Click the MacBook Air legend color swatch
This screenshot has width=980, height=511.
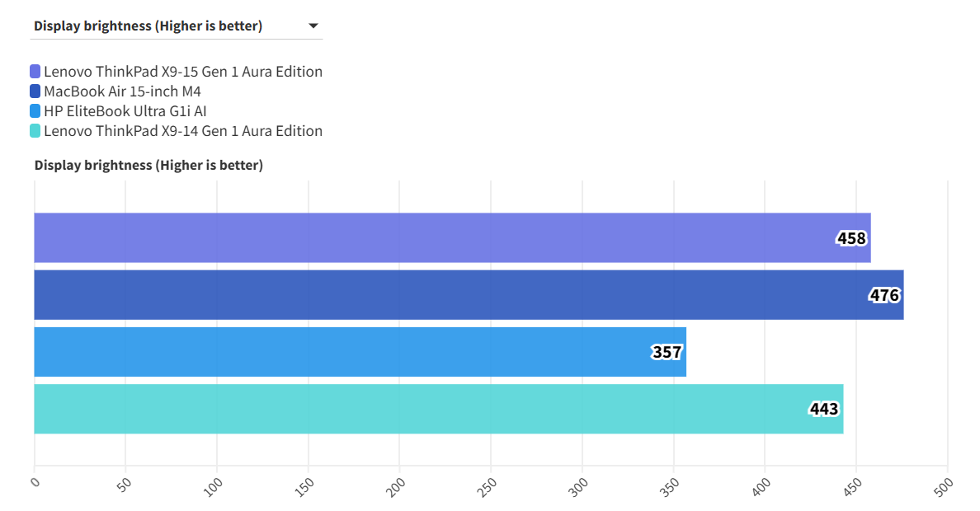coord(35,91)
